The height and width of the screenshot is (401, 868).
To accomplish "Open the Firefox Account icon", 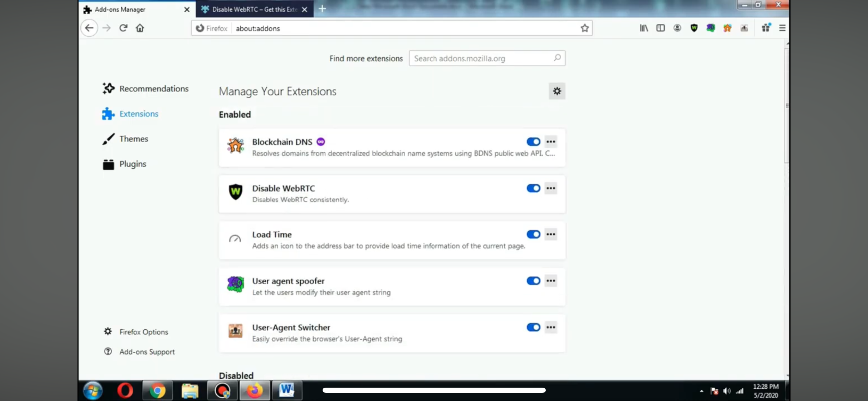I will 677,28.
